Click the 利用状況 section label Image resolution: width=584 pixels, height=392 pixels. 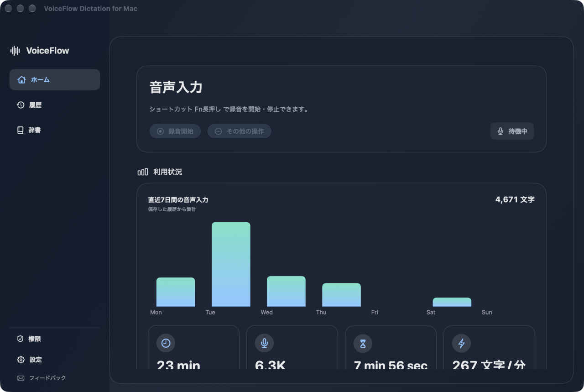point(167,172)
